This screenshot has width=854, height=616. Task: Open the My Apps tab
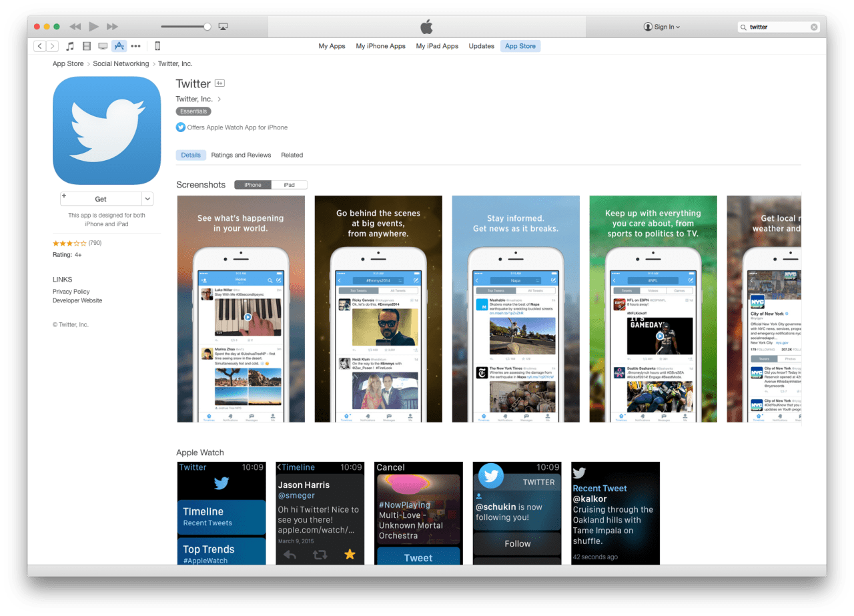pos(332,46)
